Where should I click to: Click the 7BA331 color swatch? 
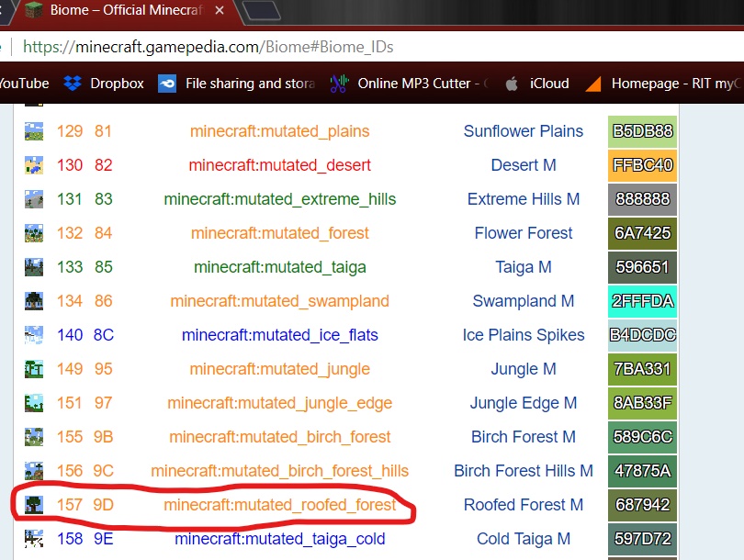[x=642, y=369]
